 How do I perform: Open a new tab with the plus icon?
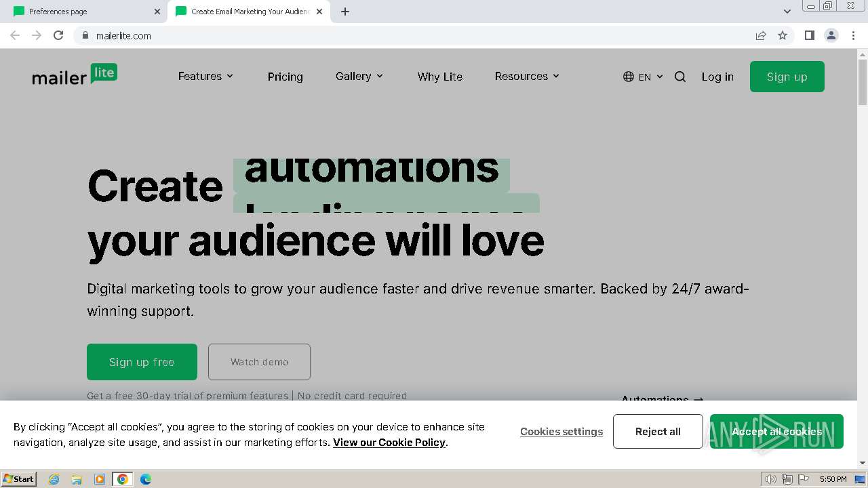[345, 12]
